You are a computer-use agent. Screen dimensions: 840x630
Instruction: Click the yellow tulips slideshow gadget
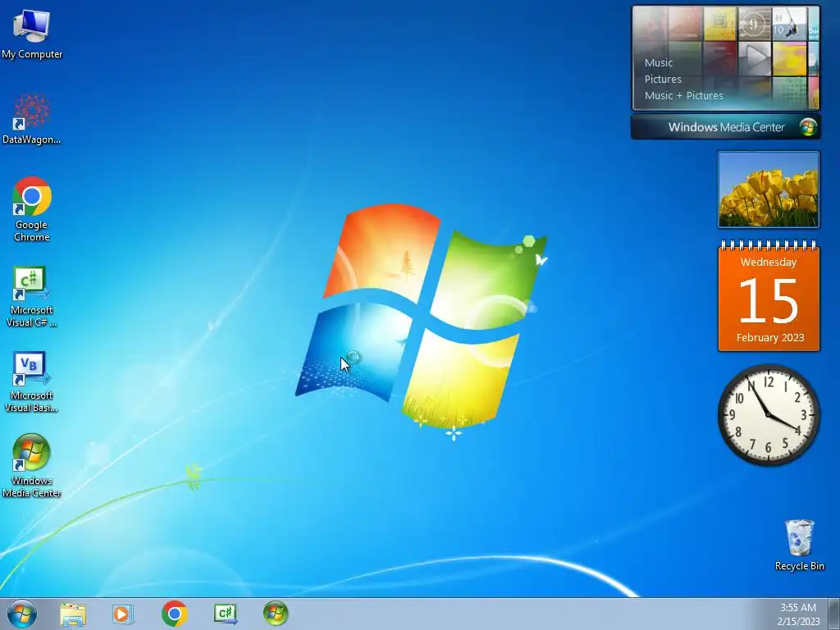coord(768,189)
